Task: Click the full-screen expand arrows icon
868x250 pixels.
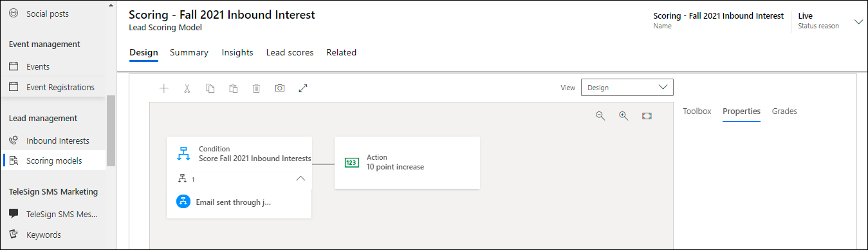Action: [x=303, y=88]
